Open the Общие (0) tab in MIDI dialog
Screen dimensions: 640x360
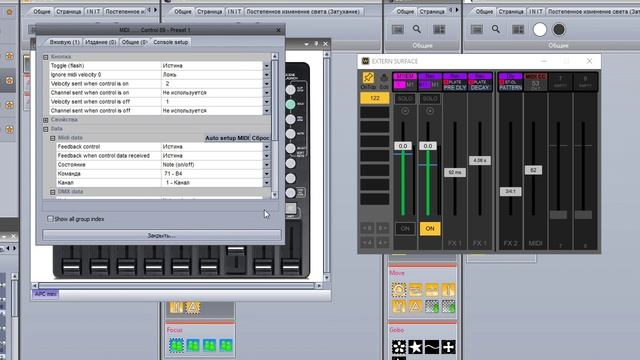coord(134,42)
